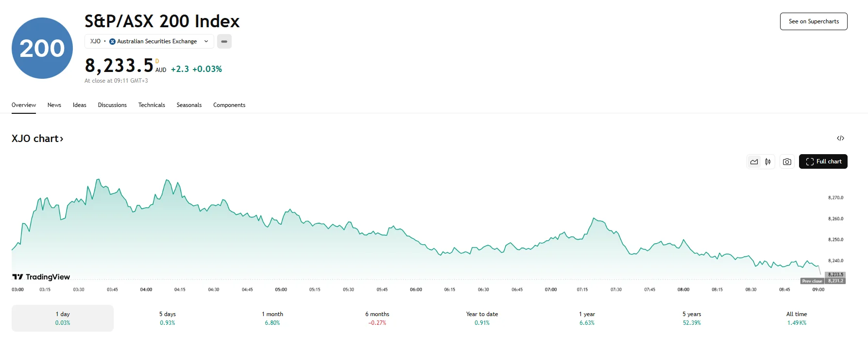Enable the All time chart range
The image size is (868, 337).
click(797, 318)
